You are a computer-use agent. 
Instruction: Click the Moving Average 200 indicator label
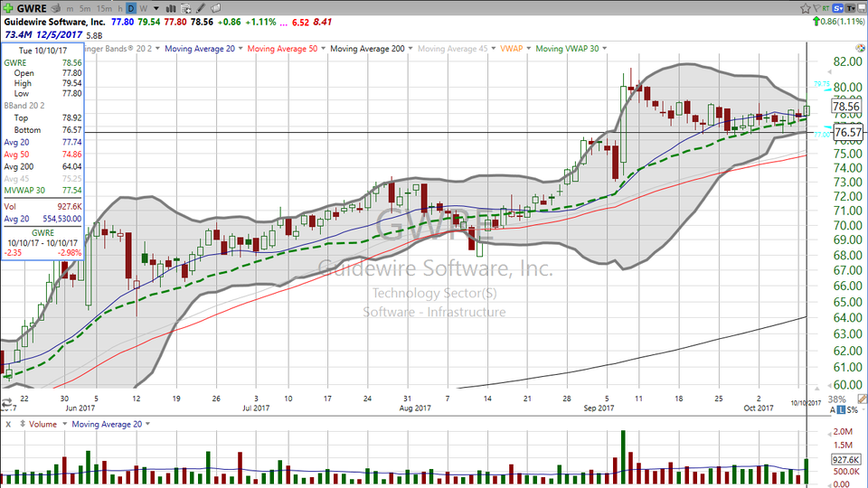[367, 49]
